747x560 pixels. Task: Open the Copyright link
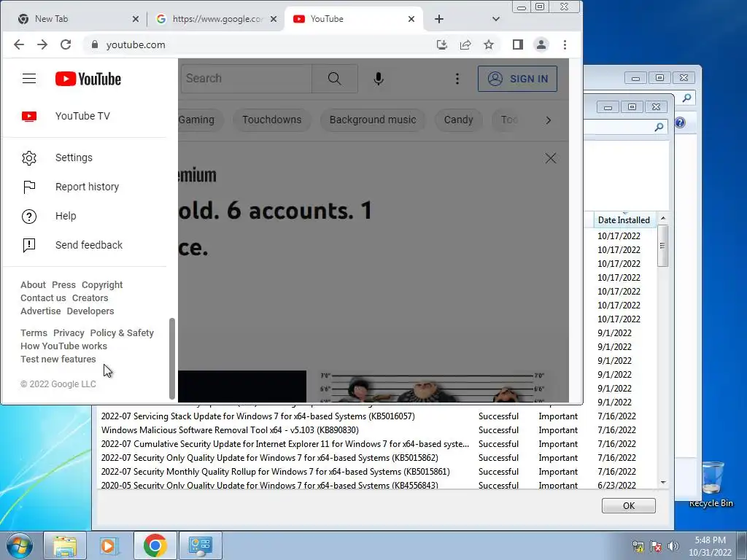102,285
